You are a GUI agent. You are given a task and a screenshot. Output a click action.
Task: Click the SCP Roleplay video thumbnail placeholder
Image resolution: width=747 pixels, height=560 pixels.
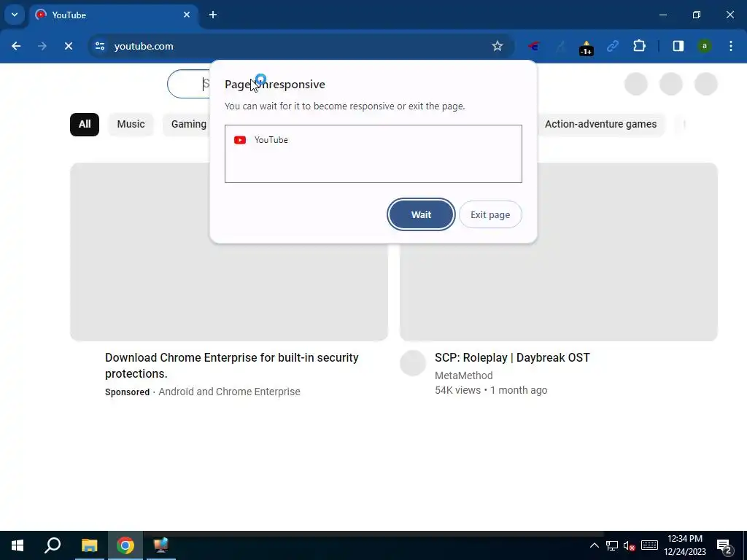pos(558,252)
